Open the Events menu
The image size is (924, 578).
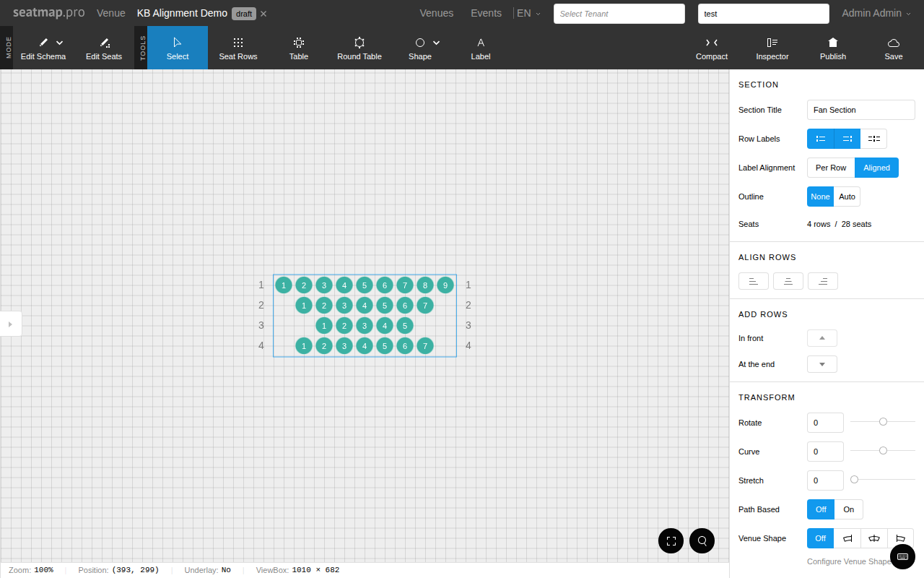click(486, 13)
